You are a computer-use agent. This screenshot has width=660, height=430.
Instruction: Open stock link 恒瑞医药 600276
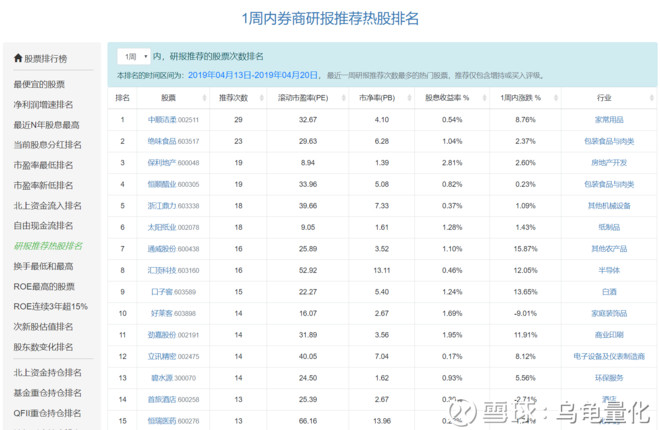(x=173, y=421)
